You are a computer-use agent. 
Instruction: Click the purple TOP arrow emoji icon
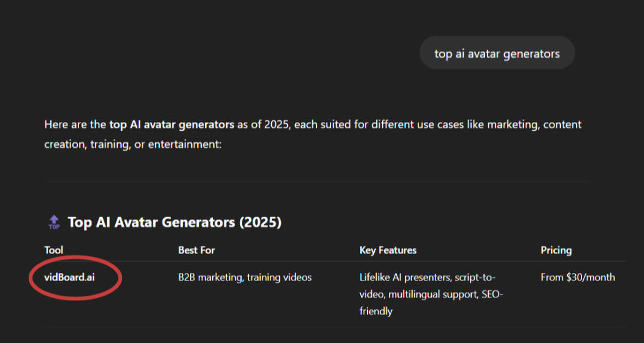(54, 222)
